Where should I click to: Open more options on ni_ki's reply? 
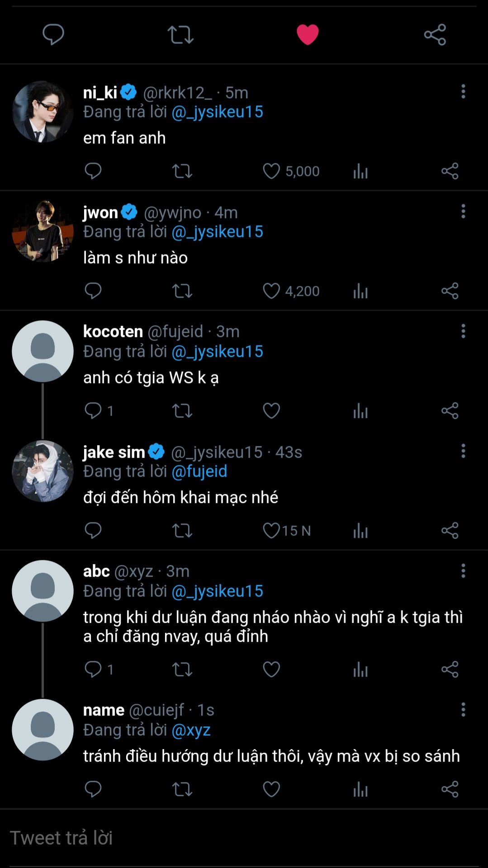(x=463, y=91)
